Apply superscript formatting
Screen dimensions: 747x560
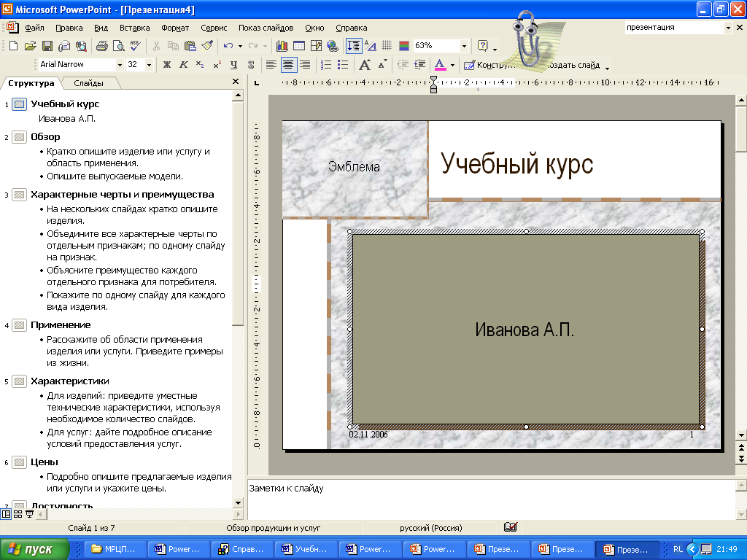tap(217, 65)
